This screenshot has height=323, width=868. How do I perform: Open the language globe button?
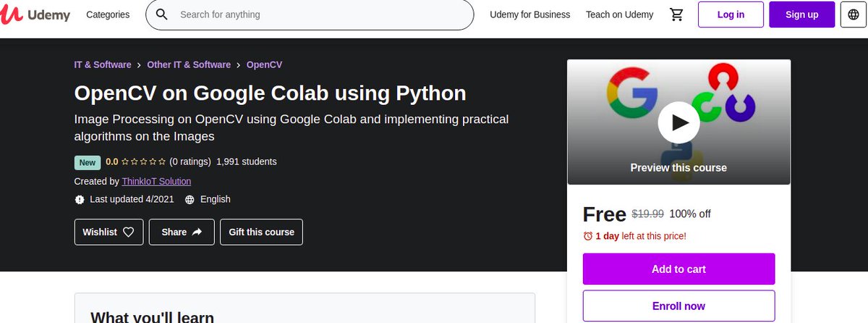(x=852, y=14)
